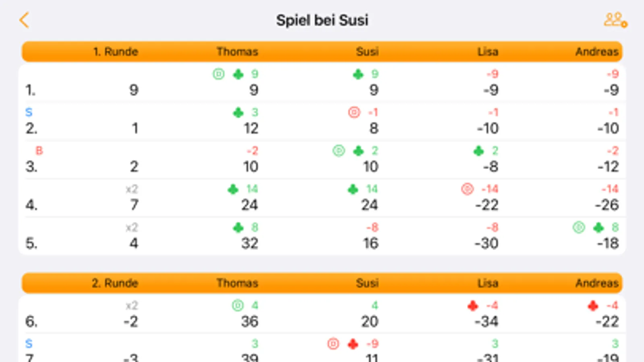Click the blue S marker on game 2

pos(29,112)
